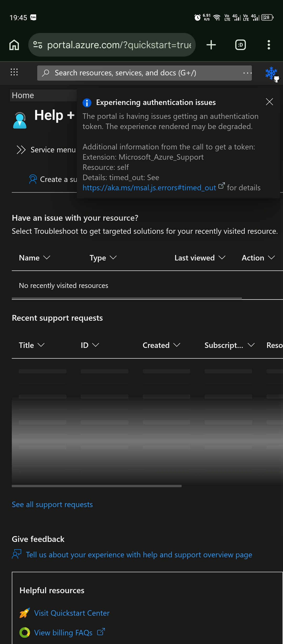Sort support requests by ID

pos(90,345)
